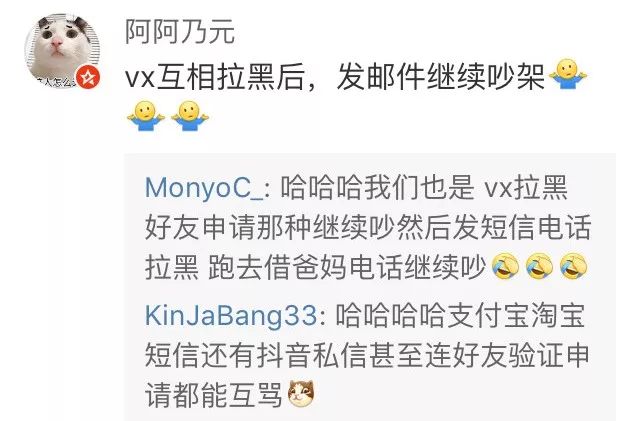This screenshot has width=640, height=421.
Task: Open the user profile 阿阿乃元
Action: click(x=180, y=31)
